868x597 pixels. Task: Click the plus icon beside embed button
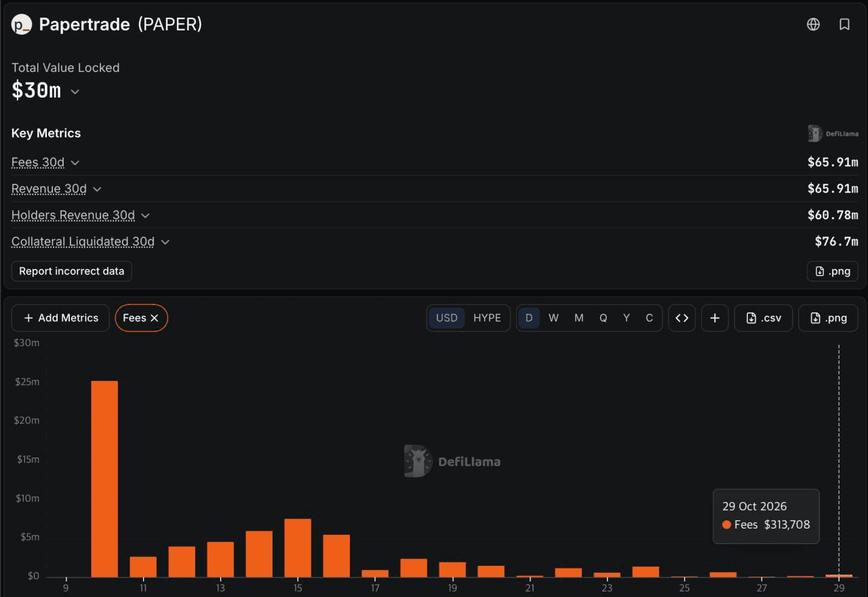(x=715, y=318)
